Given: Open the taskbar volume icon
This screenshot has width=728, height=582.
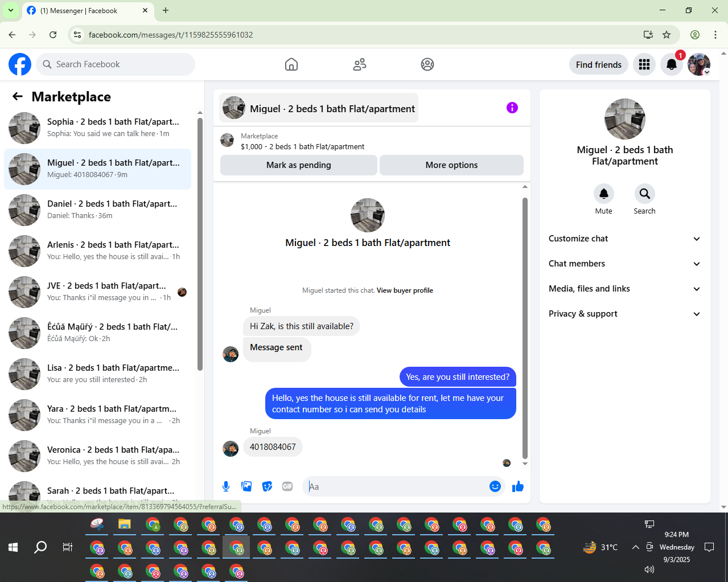Looking at the screenshot, I should click(x=649, y=569).
